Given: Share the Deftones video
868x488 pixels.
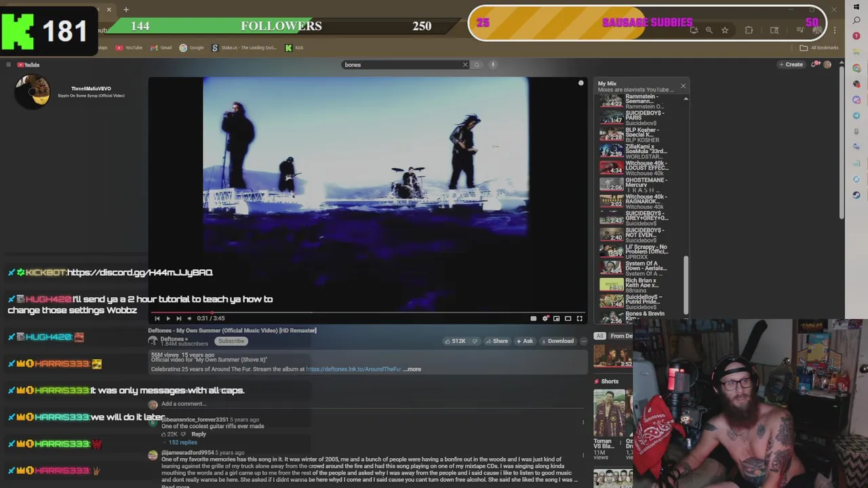Looking at the screenshot, I should tap(496, 341).
